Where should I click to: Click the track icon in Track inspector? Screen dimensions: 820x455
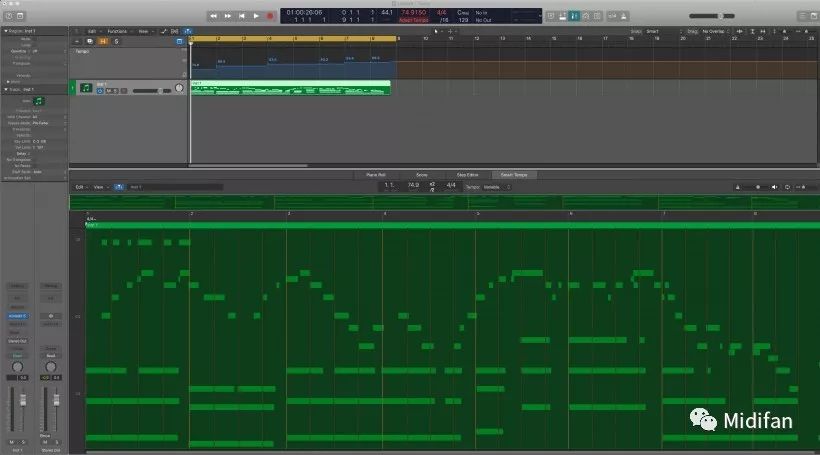click(x=38, y=101)
